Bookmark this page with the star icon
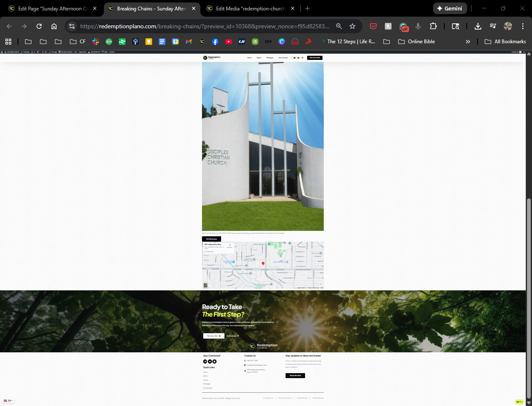This screenshot has height=406, width=532. tap(352, 26)
